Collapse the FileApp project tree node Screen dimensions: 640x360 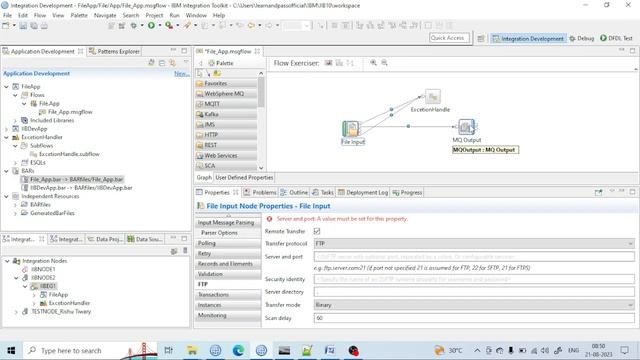(7, 87)
